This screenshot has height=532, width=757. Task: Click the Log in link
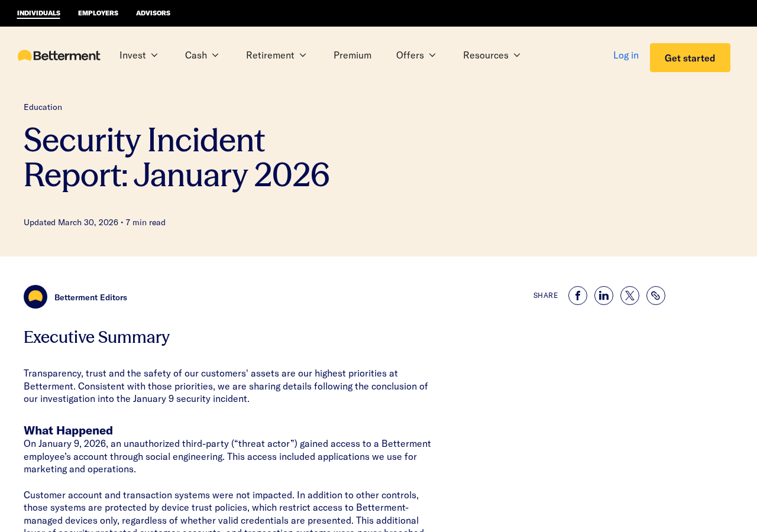[626, 55]
